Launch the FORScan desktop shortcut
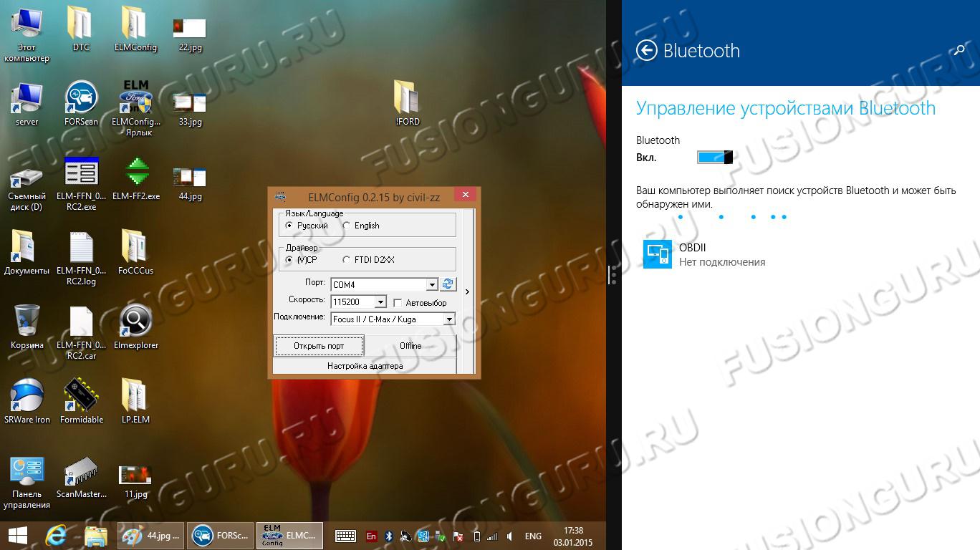The image size is (980, 550). [81, 104]
